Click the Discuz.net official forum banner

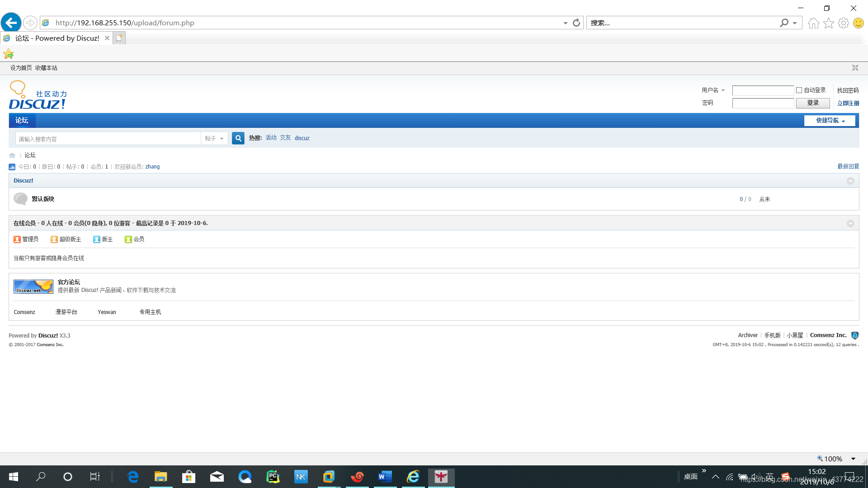point(33,286)
